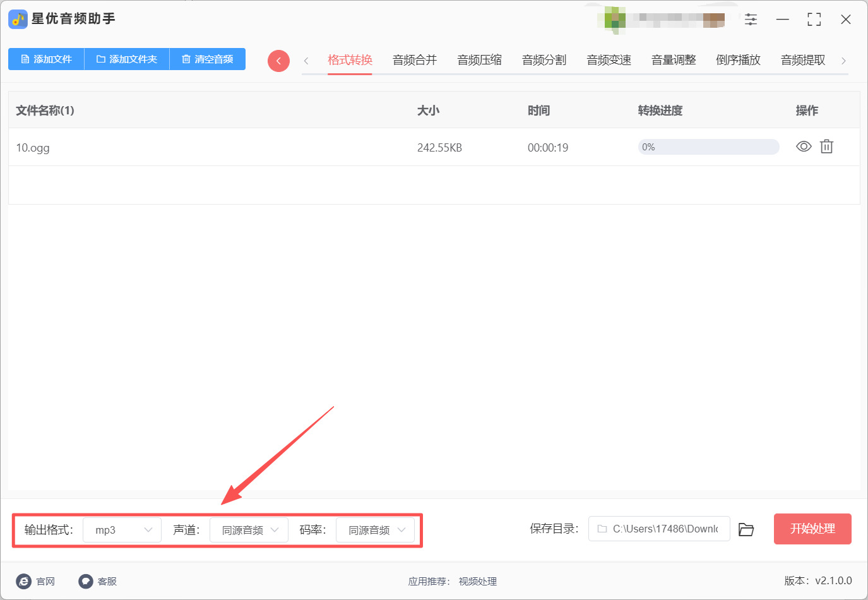
Task: Open the 码率 bitrate dropdown
Action: (375, 530)
